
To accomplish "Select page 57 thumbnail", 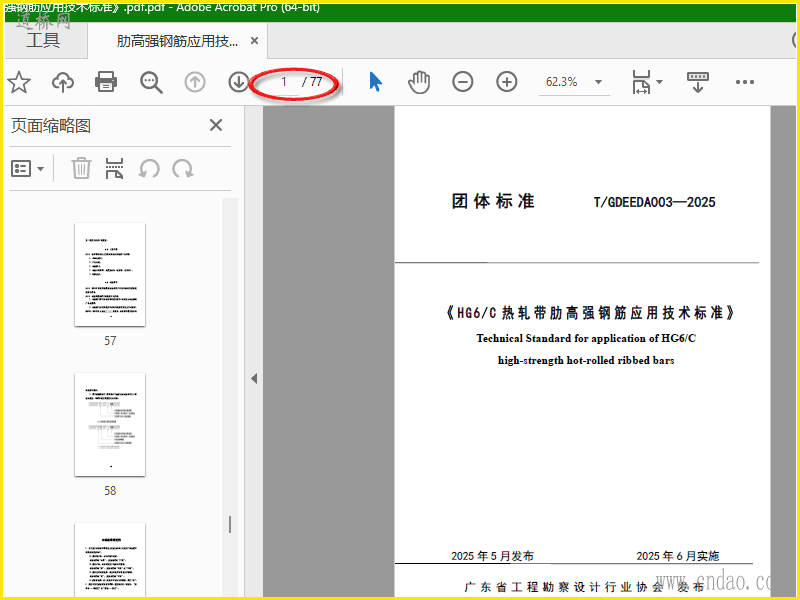I will pos(110,274).
